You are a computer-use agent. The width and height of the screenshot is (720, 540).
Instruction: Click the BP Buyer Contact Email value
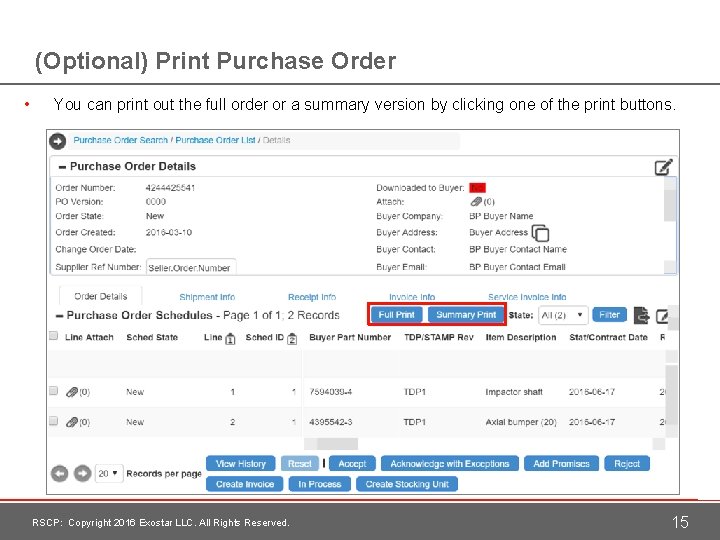[x=517, y=267]
